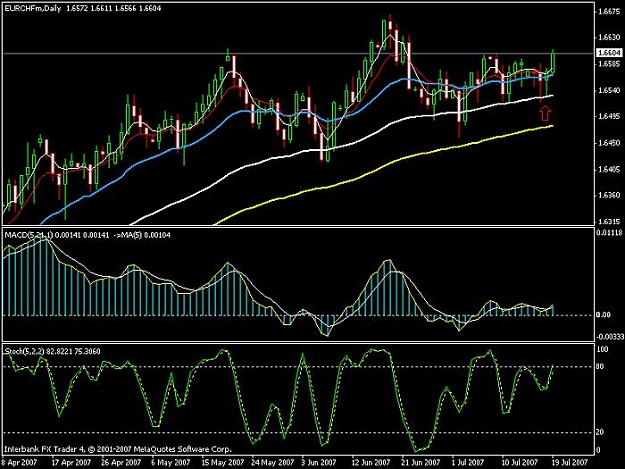This screenshot has width=625, height=469.
Task: Click the MACD(5,21,1) indicator label
Action: pyautogui.click(x=28, y=235)
